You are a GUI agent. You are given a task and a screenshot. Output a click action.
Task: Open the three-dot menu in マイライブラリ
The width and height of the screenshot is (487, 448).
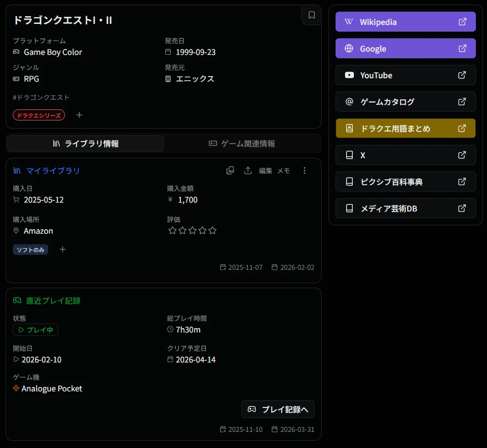304,170
